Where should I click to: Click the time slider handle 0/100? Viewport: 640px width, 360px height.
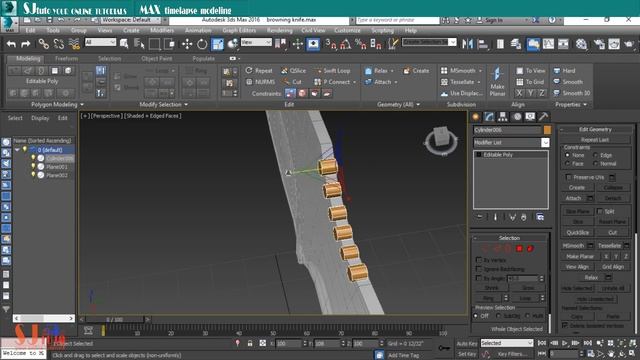coord(114,319)
